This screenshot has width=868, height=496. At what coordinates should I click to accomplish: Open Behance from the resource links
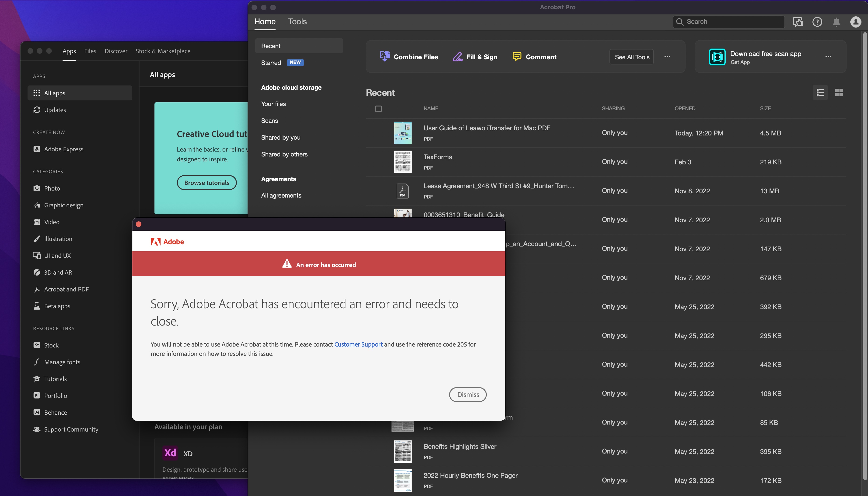(56, 412)
